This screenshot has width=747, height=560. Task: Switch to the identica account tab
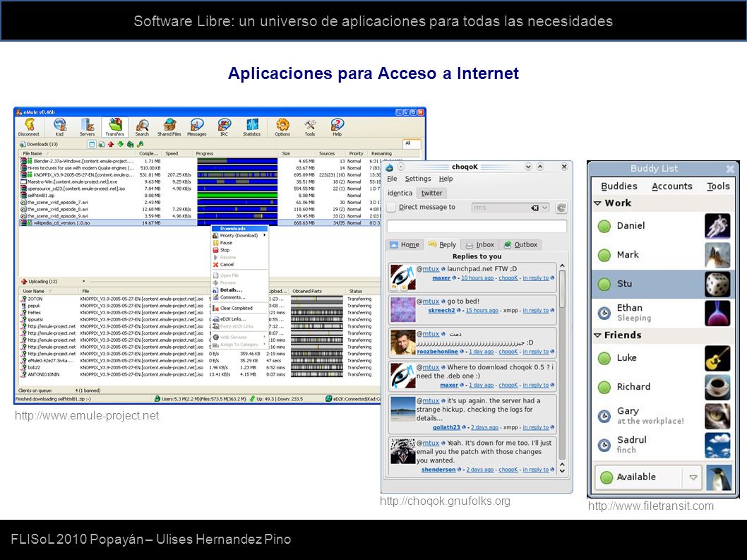(400, 193)
